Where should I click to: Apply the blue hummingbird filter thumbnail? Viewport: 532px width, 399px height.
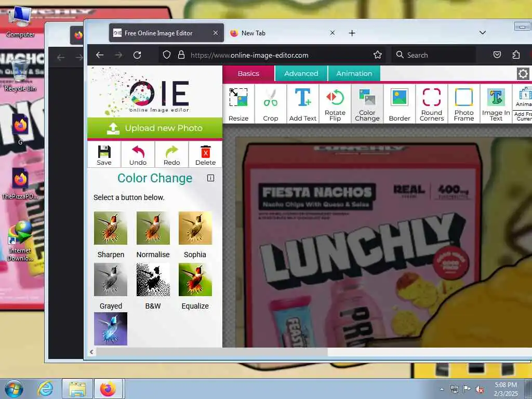point(111,329)
